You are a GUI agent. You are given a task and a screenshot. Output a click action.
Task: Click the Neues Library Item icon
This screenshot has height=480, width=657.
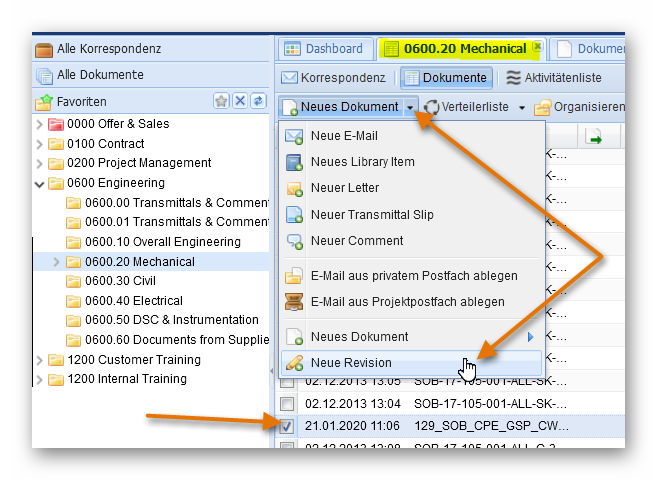pos(294,162)
